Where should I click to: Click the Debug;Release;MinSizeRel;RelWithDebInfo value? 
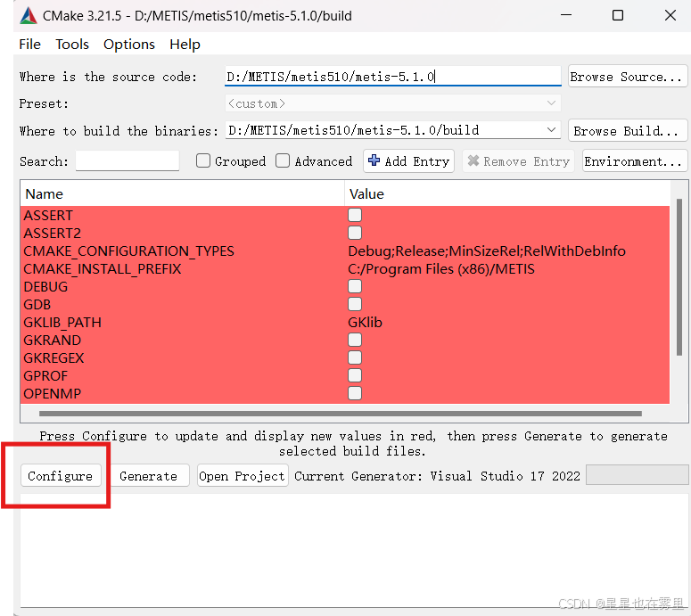point(487,251)
